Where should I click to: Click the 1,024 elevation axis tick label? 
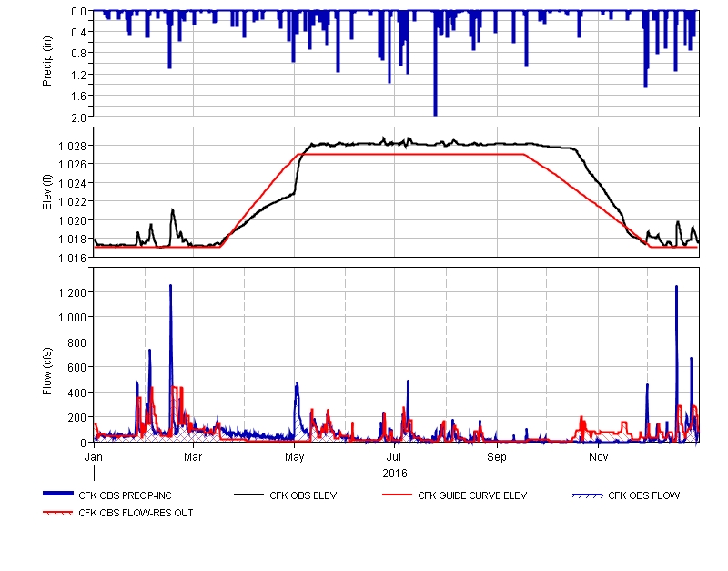click(72, 184)
